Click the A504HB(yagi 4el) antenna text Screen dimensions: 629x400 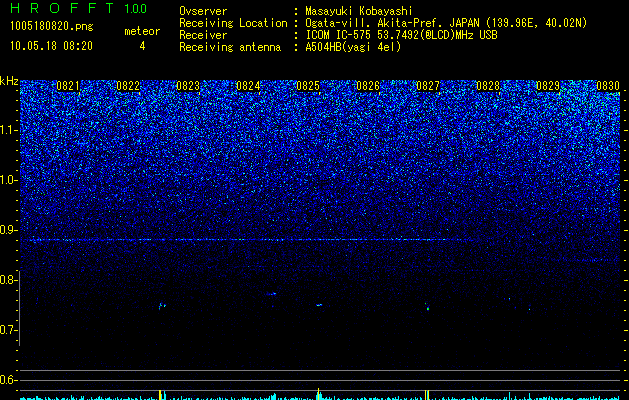pyautogui.click(x=353, y=47)
